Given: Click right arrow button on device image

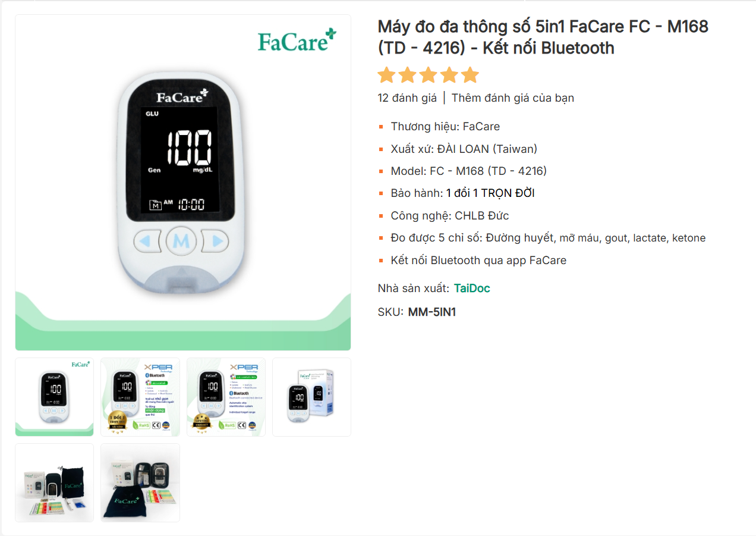Looking at the screenshot, I should (x=215, y=242).
